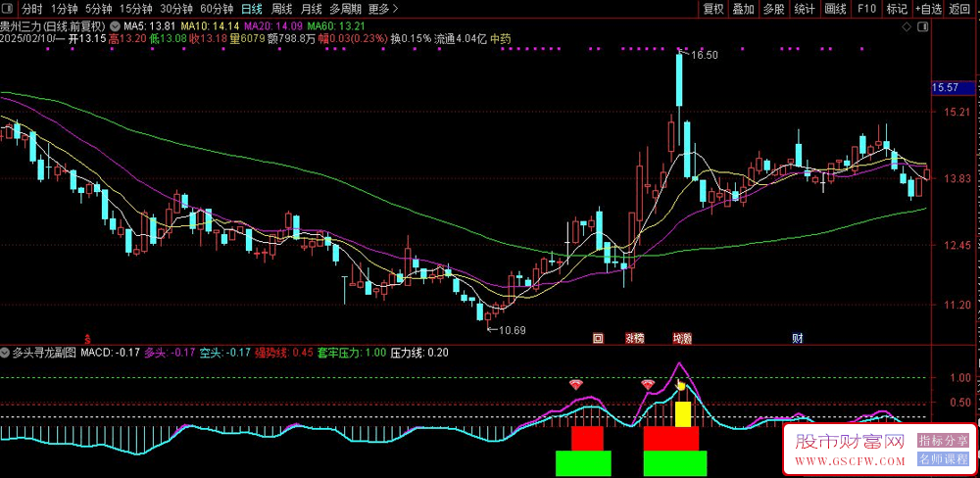The width and height of the screenshot is (980, 478).
Task: Click the MA5: 13.81 label
Action: point(149,26)
